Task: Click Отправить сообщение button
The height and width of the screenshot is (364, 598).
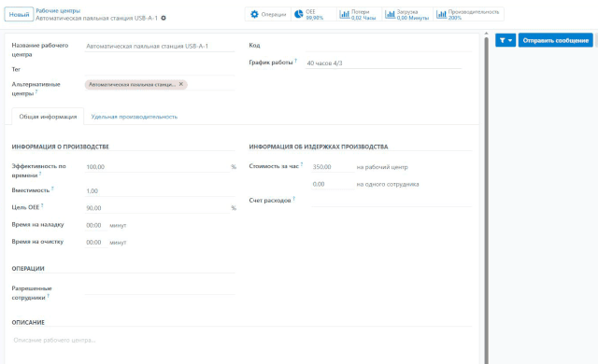Action: click(x=555, y=40)
